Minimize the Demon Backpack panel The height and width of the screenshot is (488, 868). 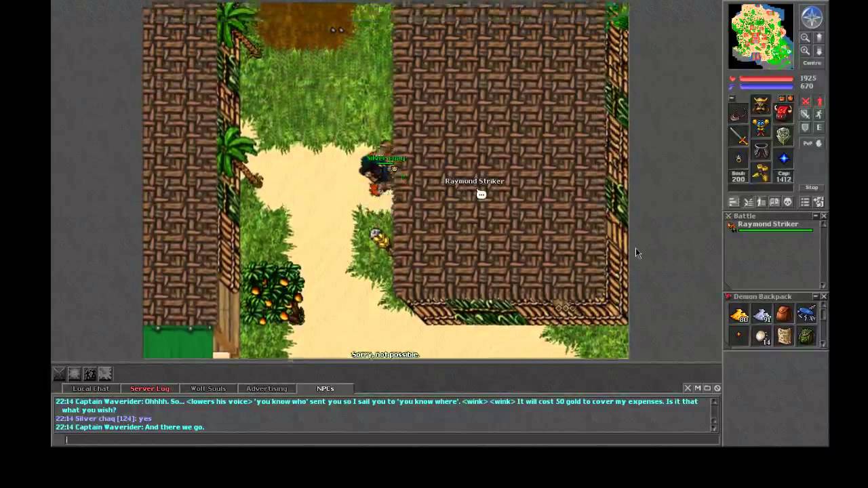816,296
